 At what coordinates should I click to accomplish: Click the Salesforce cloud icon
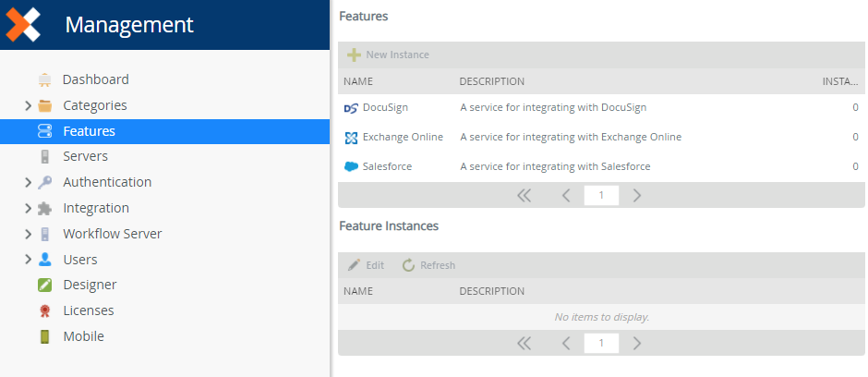pos(351,167)
